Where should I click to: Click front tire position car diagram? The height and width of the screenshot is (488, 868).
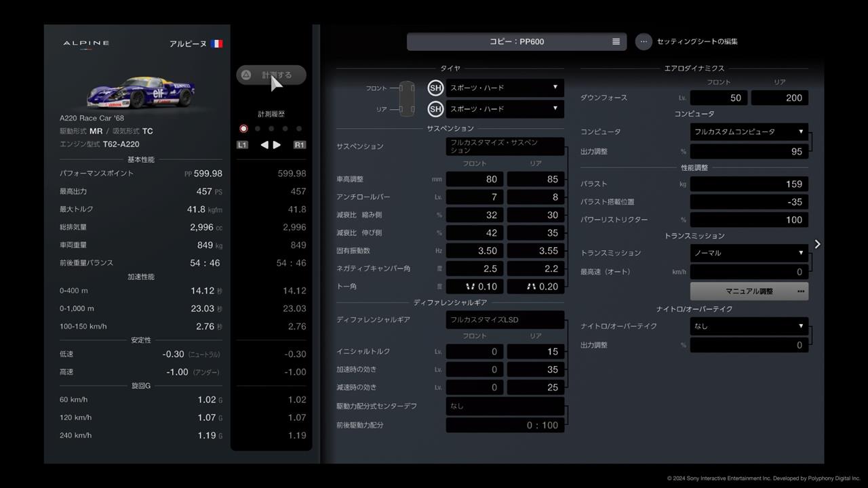[406, 89]
